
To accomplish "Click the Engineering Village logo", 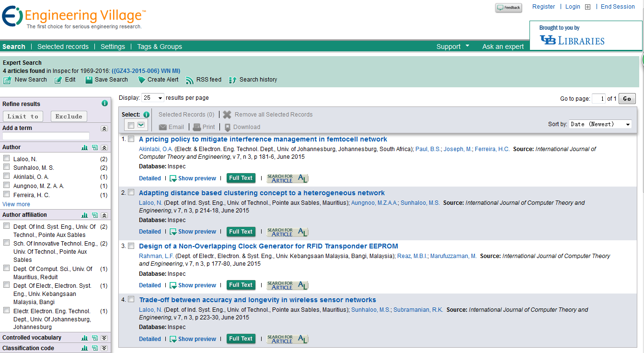I will pos(74,17).
